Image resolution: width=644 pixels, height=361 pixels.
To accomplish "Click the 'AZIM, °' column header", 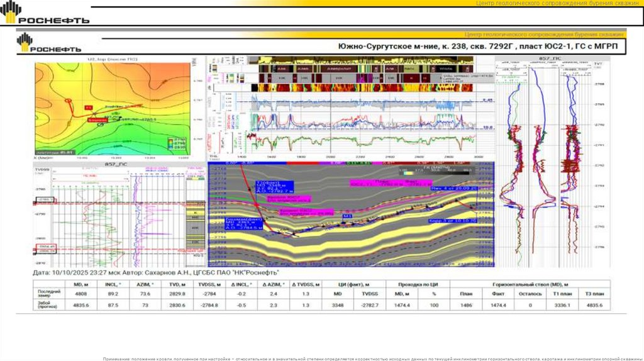I will (145, 284).
